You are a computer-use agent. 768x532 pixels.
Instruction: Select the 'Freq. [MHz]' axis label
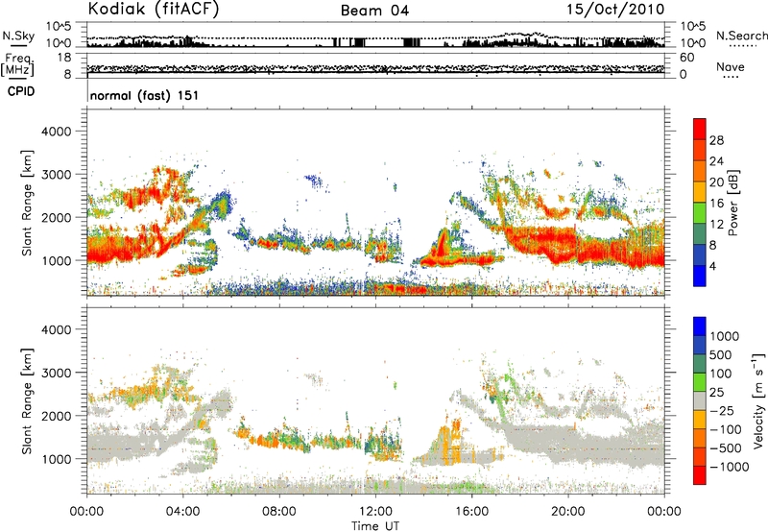(17, 65)
